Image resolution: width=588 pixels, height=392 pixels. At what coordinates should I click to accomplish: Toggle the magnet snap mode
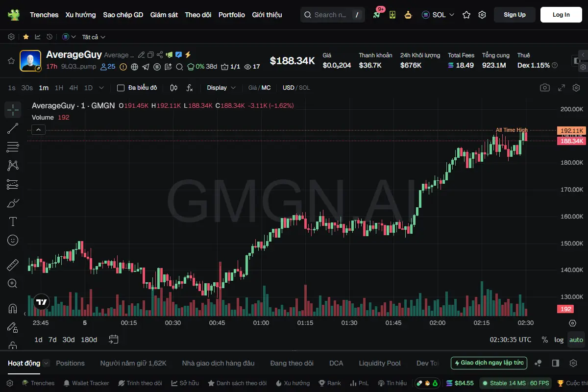[x=13, y=309]
